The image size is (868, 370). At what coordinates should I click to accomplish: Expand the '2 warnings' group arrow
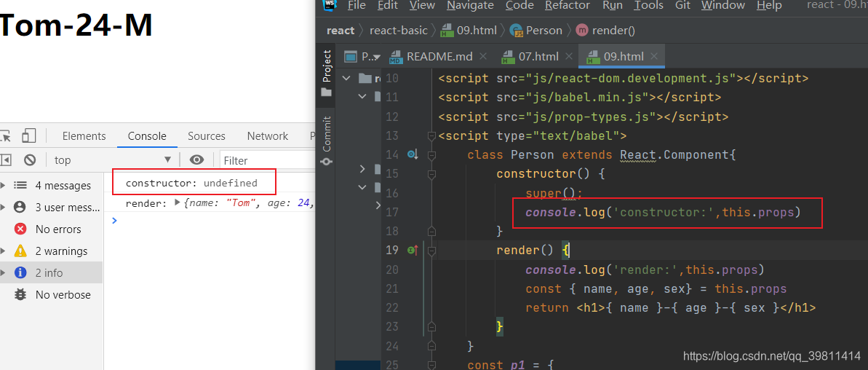tap(3, 251)
